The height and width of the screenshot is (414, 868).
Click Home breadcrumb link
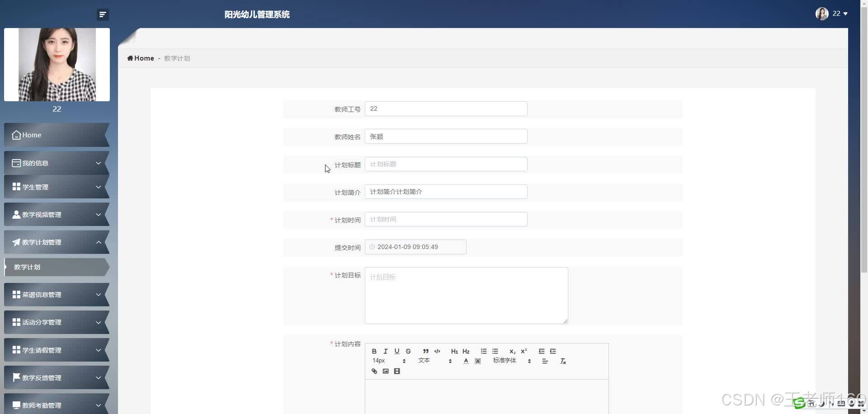[x=144, y=58]
